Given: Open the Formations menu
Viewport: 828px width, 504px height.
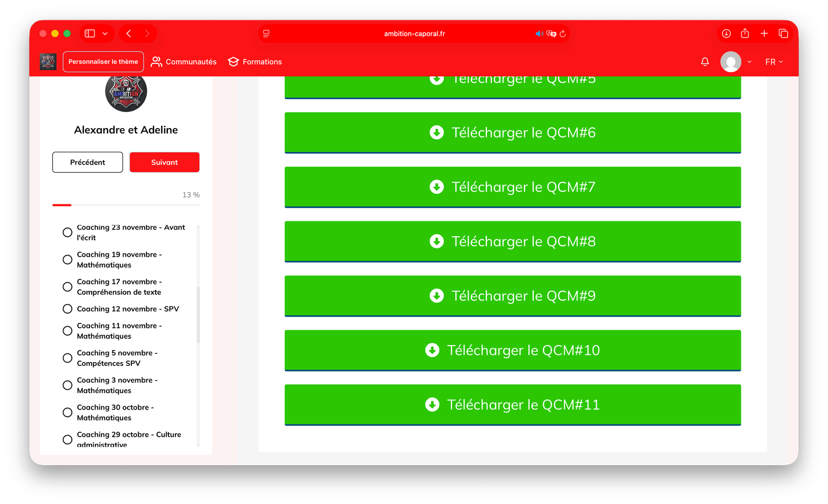Looking at the screenshot, I should tap(255, 62).
